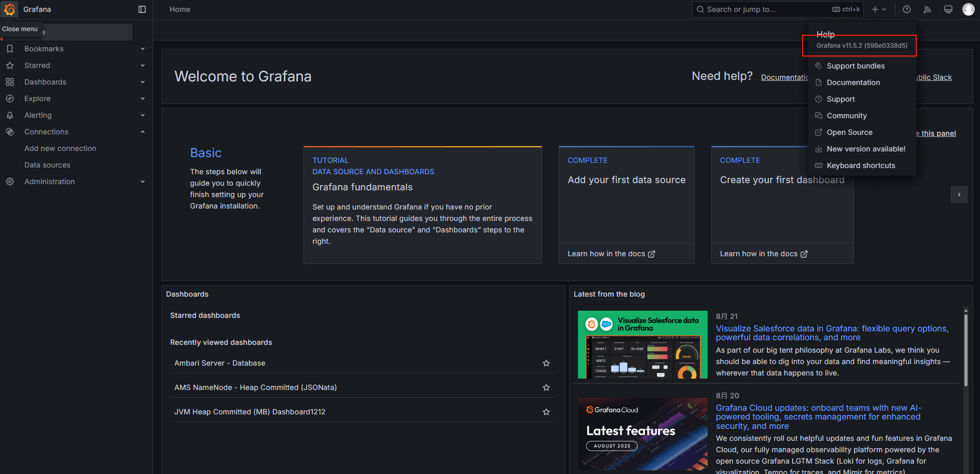
Task: Click the Grafana version text in Help menu
Action: coord(862,46)
